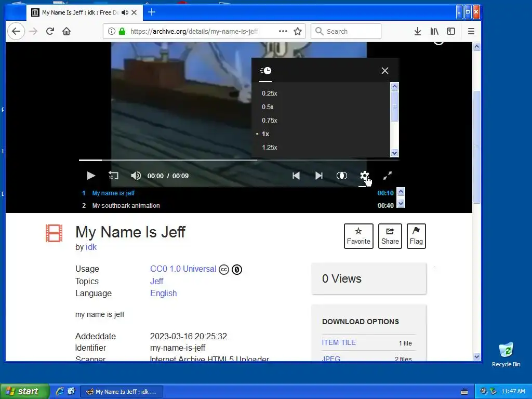The width and height of the screenshot is (532, 399).
Task: Open the Jeff topic link
Action: pyautogui.click(x=156, y=281)
